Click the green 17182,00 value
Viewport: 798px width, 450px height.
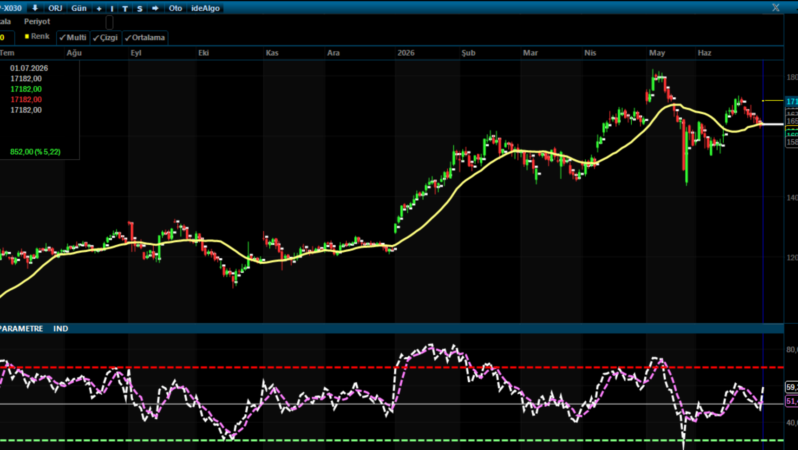(26, 89)
